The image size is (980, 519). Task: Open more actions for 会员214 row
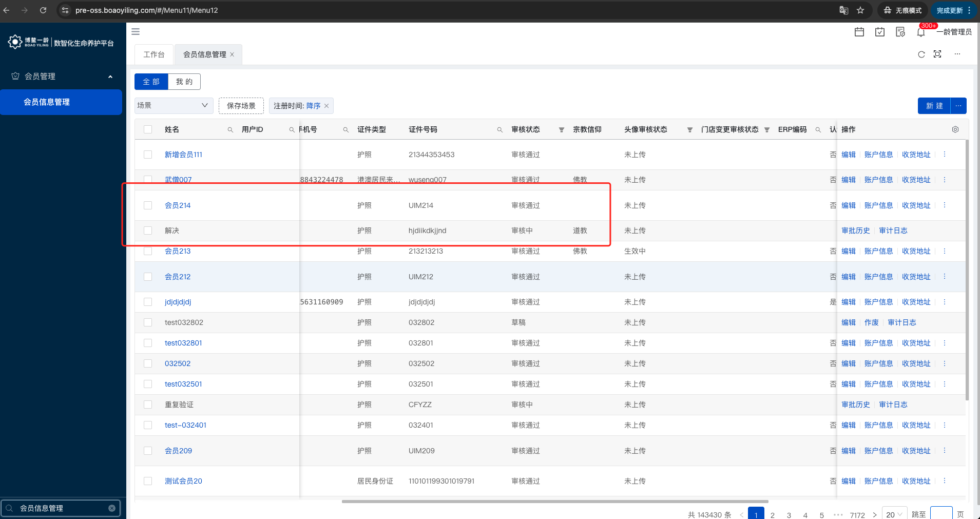(945, 205)
